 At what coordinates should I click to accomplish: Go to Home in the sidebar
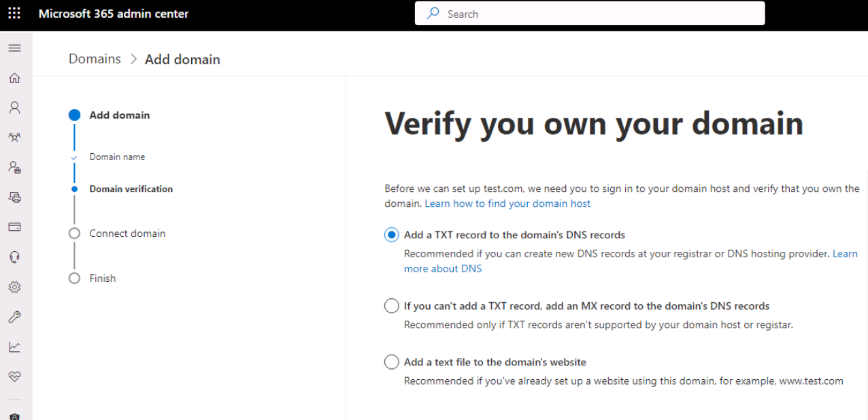coord(14,78)
